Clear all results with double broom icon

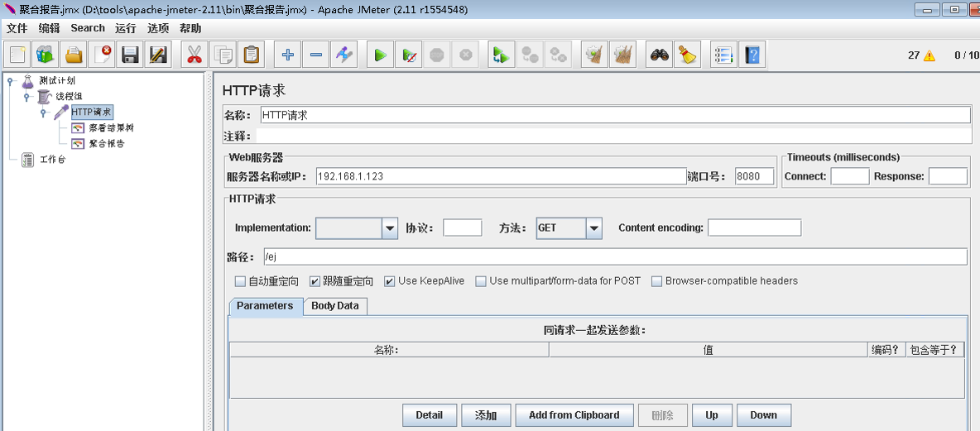click(x=622, y=55)
